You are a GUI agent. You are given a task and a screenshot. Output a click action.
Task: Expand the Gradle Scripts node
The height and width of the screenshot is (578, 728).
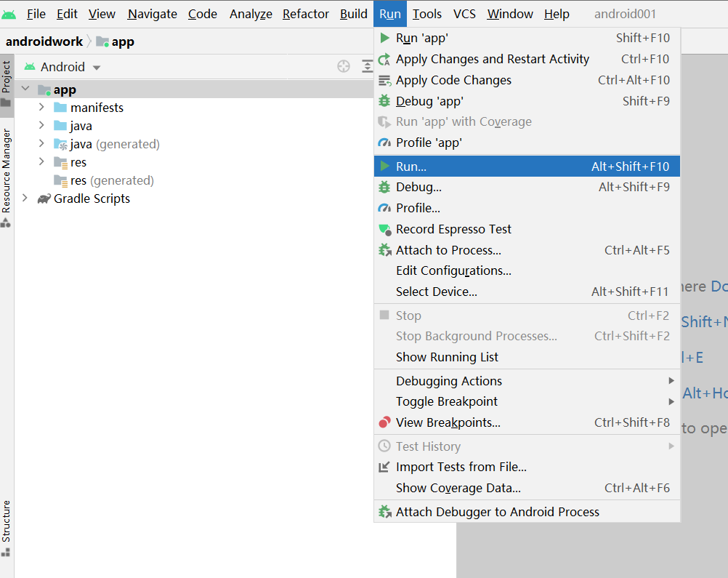tap(25, 198)
